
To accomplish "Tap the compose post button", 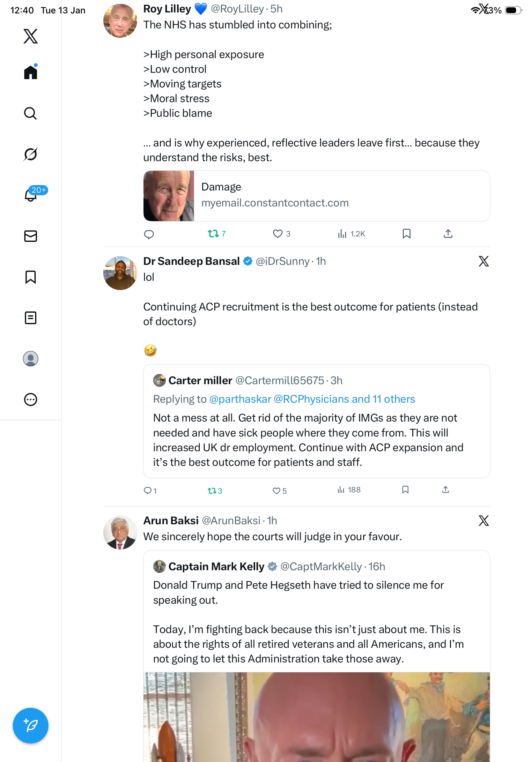I will [31, 725].
